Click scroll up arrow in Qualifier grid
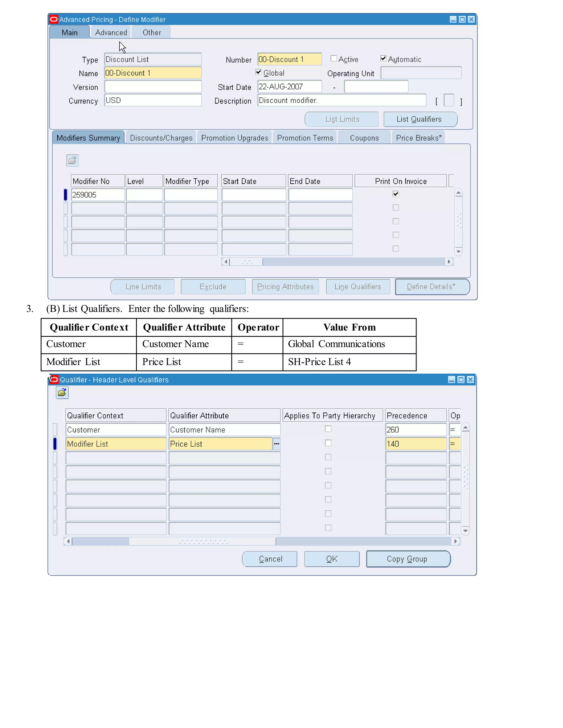Viewport: 563px width, 728px height. tap(466, 428)
